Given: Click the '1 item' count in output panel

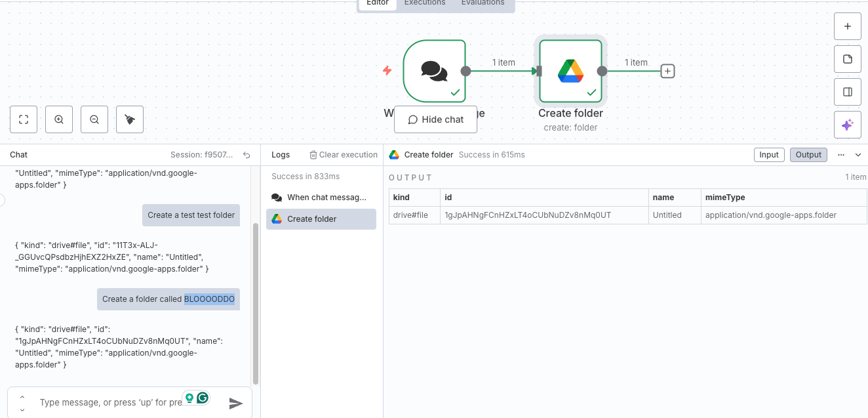Looking at the screenshot, I should click(x=856, y=177).
